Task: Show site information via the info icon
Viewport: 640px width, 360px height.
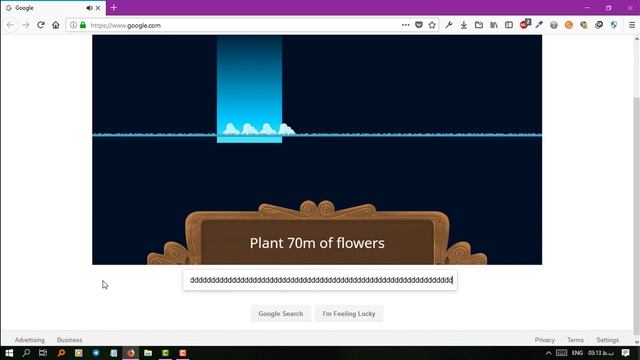Action: click(73, 25)
